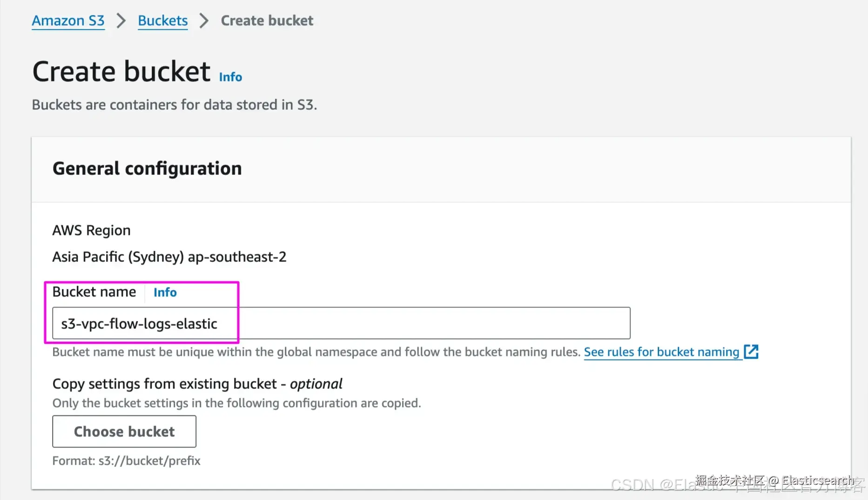Image resolution: width=868 pixels, height=500 pixels.
Task: Click the Copy settings from existing bucket label
Action: click(197, 384)
